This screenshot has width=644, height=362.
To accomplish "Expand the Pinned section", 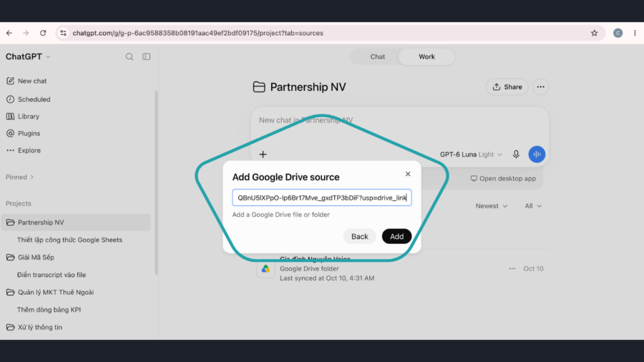I will 19,177.
